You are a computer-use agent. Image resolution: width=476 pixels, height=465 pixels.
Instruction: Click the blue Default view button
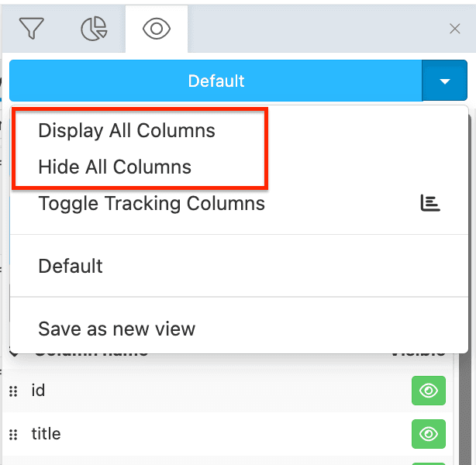[216, 81]
